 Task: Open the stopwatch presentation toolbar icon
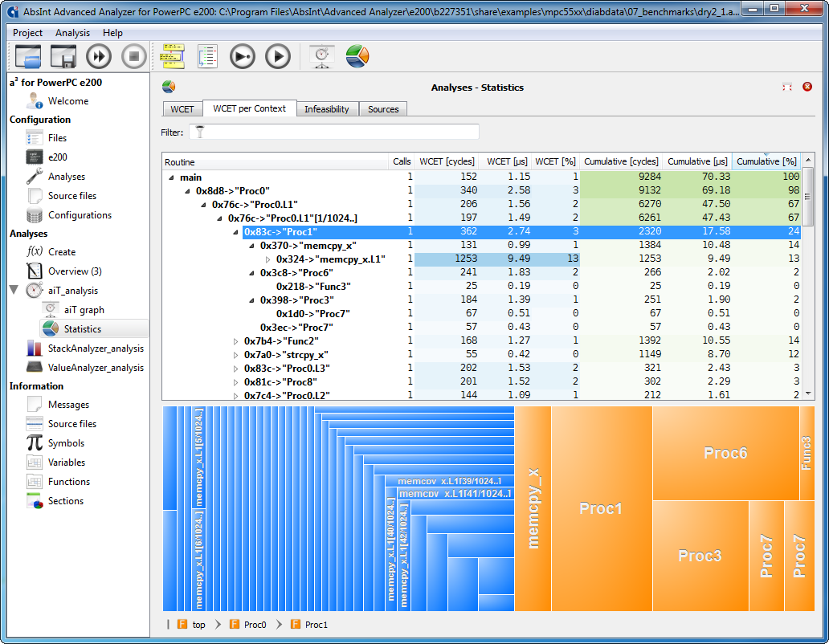click(x=322, y=56)
